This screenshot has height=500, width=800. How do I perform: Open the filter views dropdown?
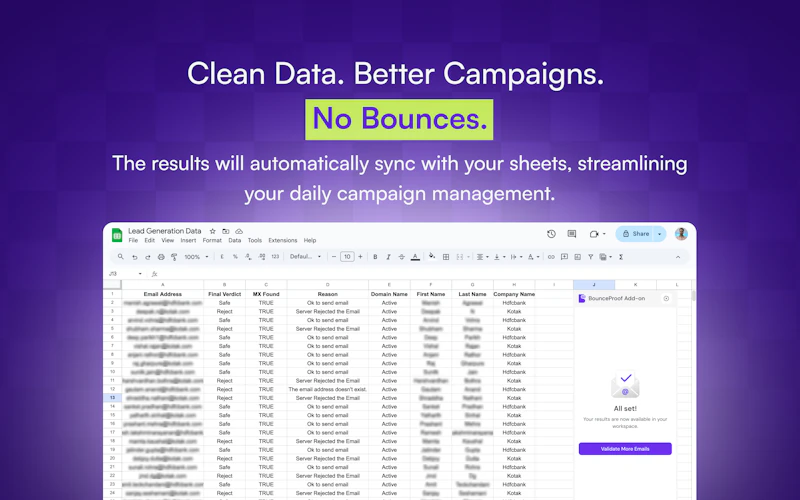[606, 257]
